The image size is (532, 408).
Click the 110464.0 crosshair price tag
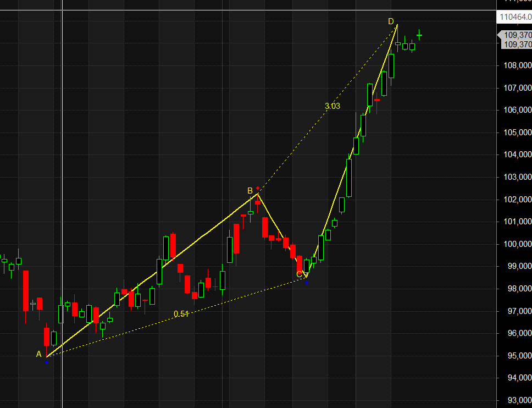tap(514, 17)
